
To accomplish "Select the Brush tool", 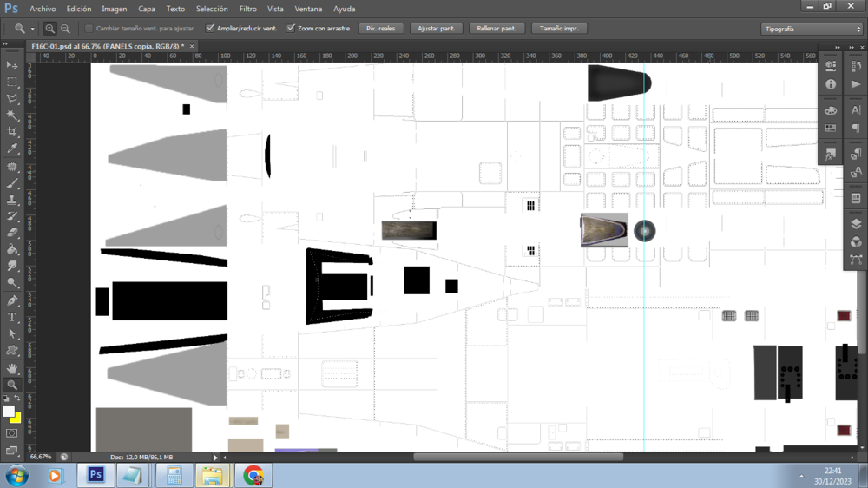I will 12,183.
